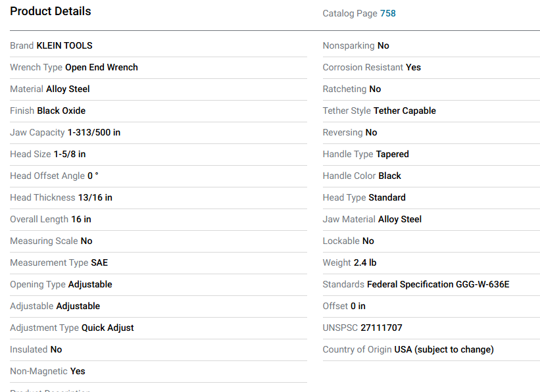Click the Country of Origin USA value
Viewport: 540px width, 392px height.
pyautogui.click(x=443, y=349)
